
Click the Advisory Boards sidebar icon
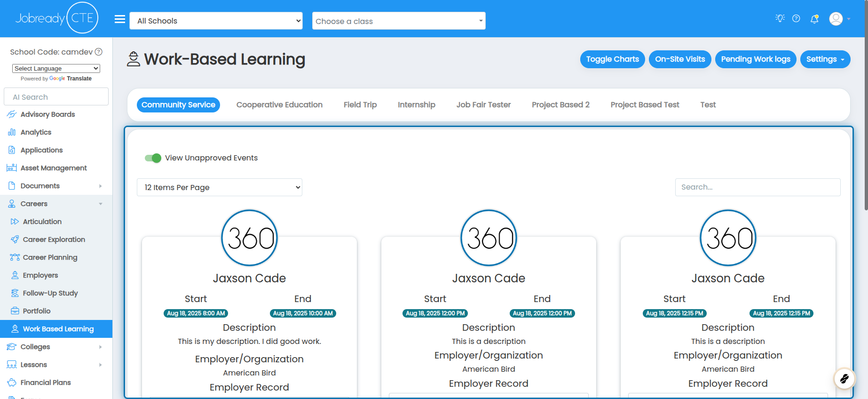[12, 114]
